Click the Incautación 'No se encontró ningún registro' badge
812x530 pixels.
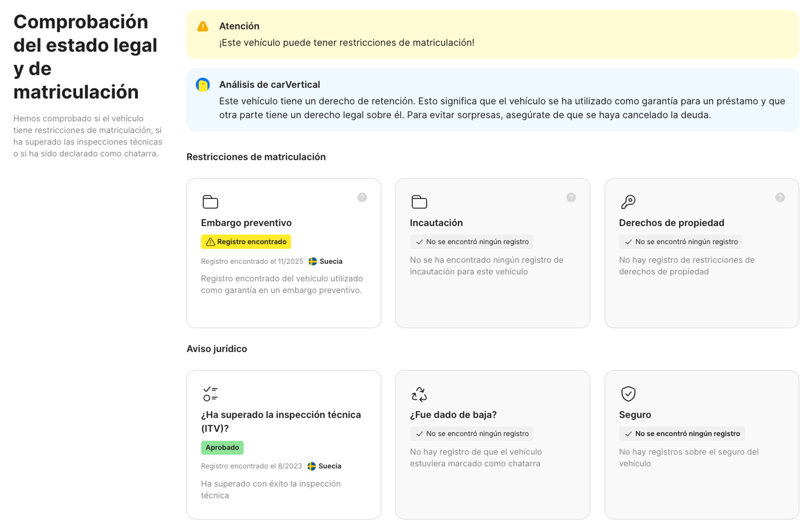coord(472,241)
